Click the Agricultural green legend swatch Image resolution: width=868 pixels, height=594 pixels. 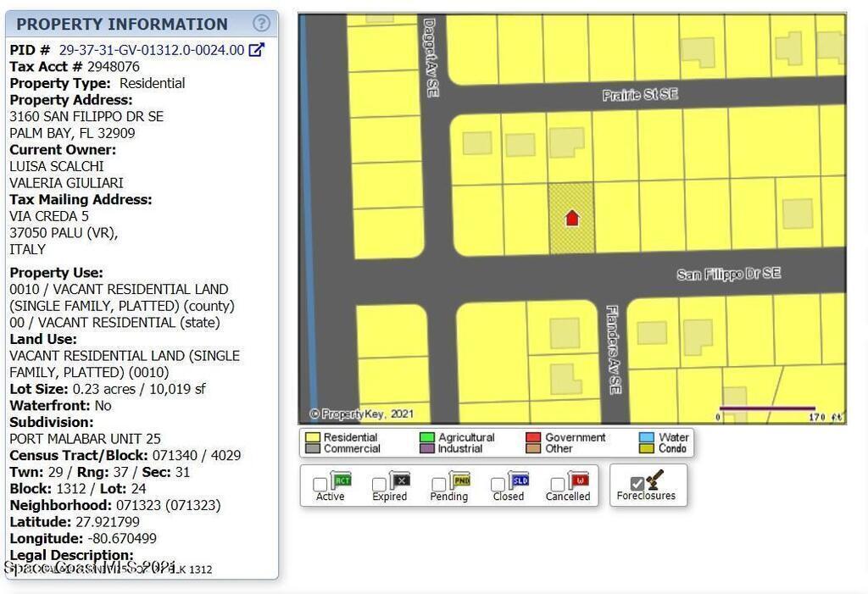tap(427, 437)
